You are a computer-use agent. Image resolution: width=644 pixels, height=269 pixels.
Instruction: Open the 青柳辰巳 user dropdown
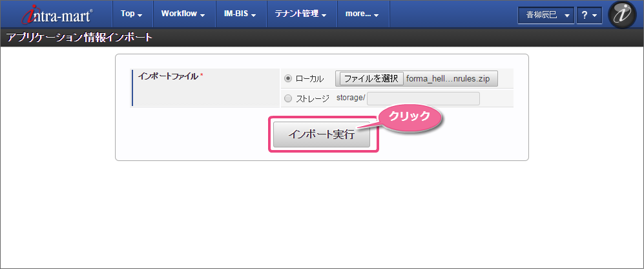click(546, 16)
